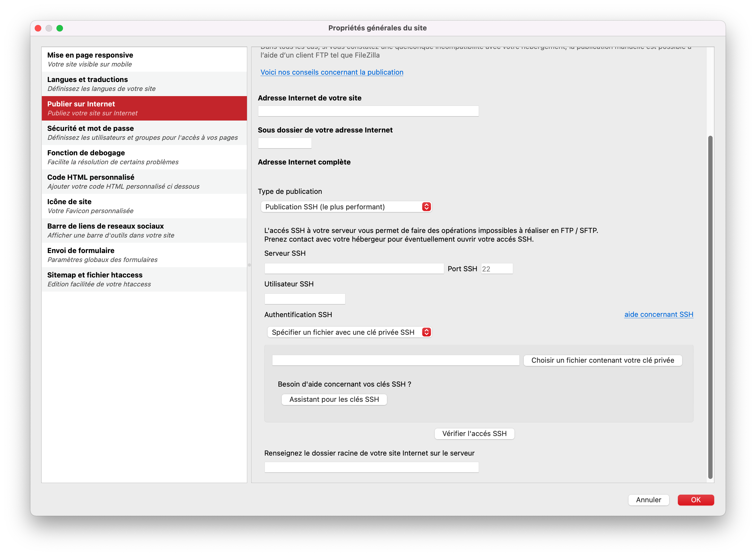The image size is (756, 556).
Task: Focus the Serveur SSH input field
Action: click(354, 268)
